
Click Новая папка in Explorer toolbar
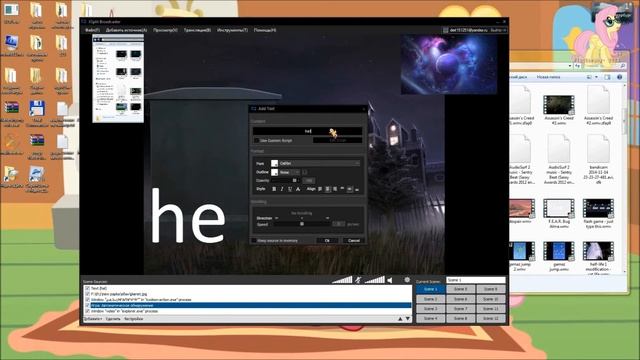[x=548, y=77]
